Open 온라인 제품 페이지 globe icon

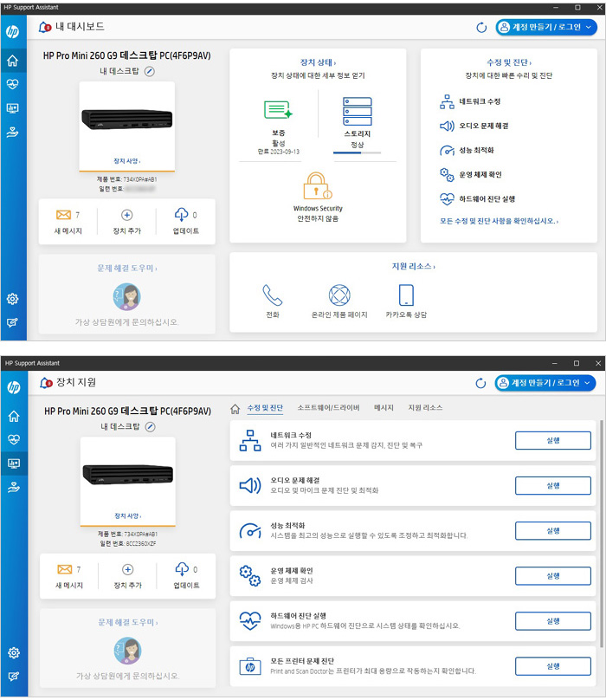pyautogui.click(x=339, y=295)
